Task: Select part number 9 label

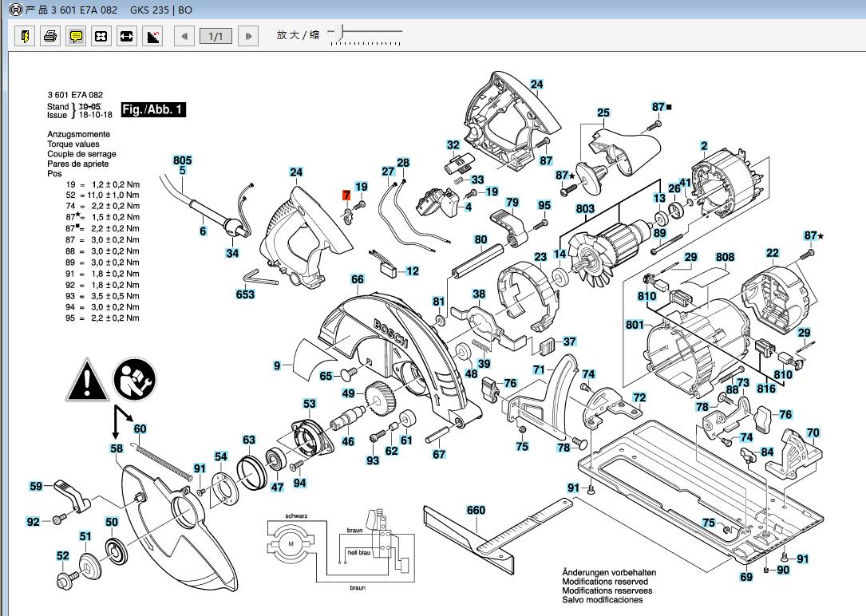Action: (277, 365)
